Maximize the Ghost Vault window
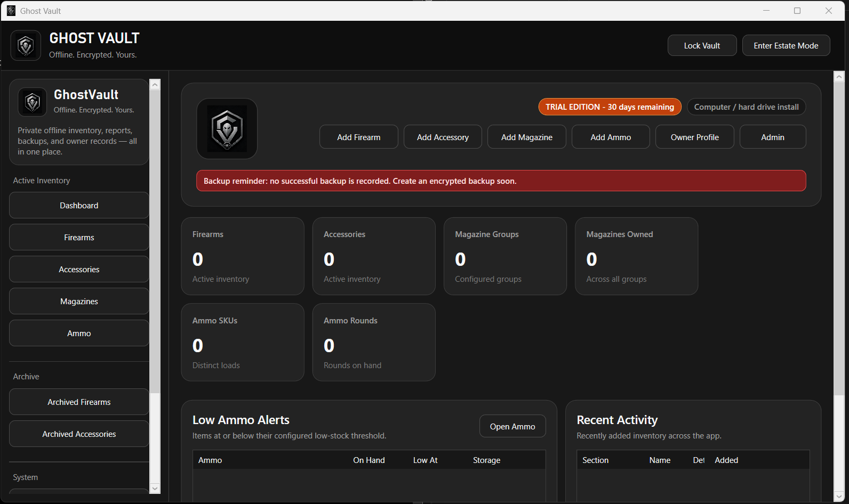 tap(797, 11)
